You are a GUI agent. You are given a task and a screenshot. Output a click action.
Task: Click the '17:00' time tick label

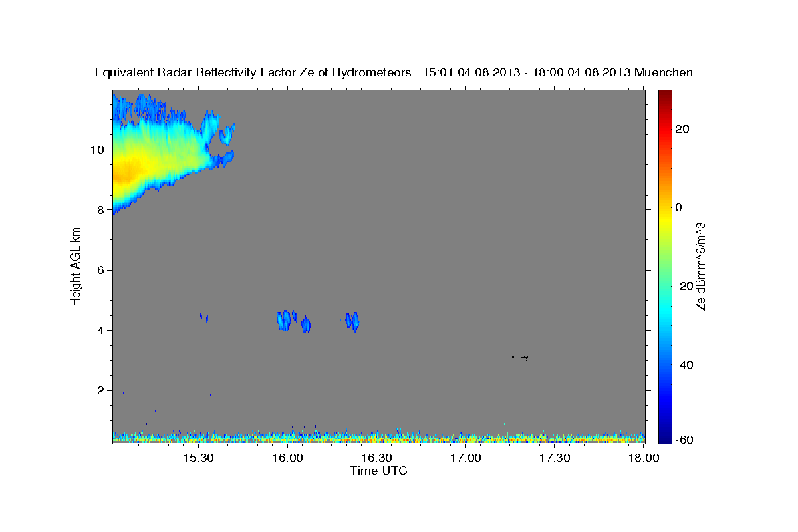(x=465, y=458)
